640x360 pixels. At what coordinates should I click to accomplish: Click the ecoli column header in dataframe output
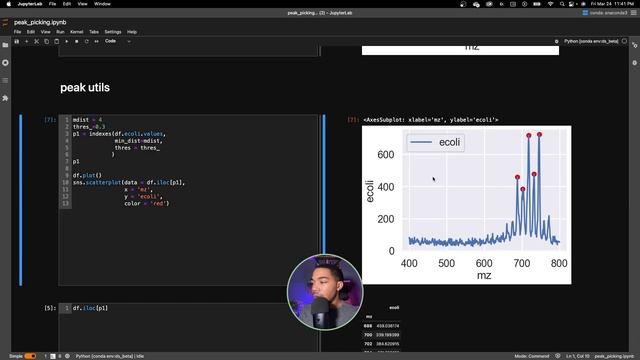(x=394, y=308)
